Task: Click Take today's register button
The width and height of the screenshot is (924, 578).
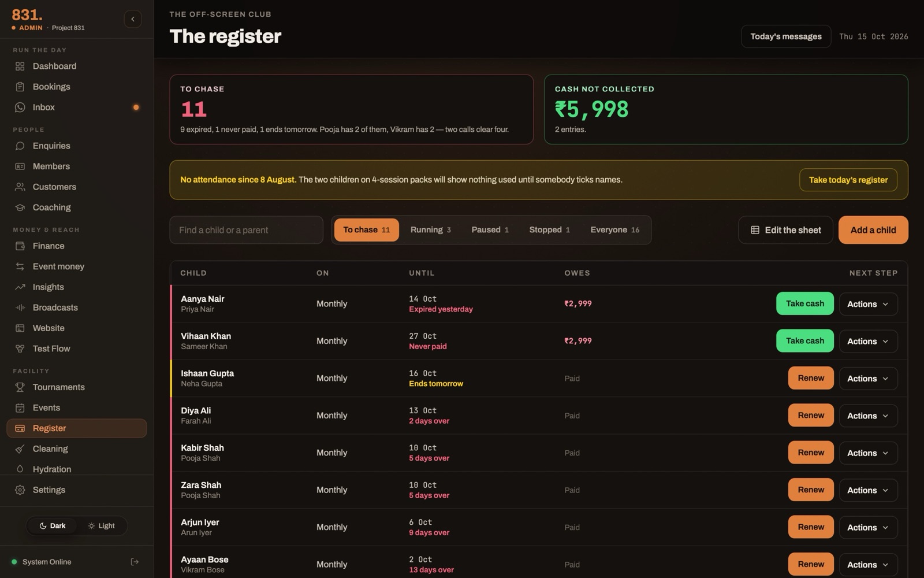Action: 848,180
